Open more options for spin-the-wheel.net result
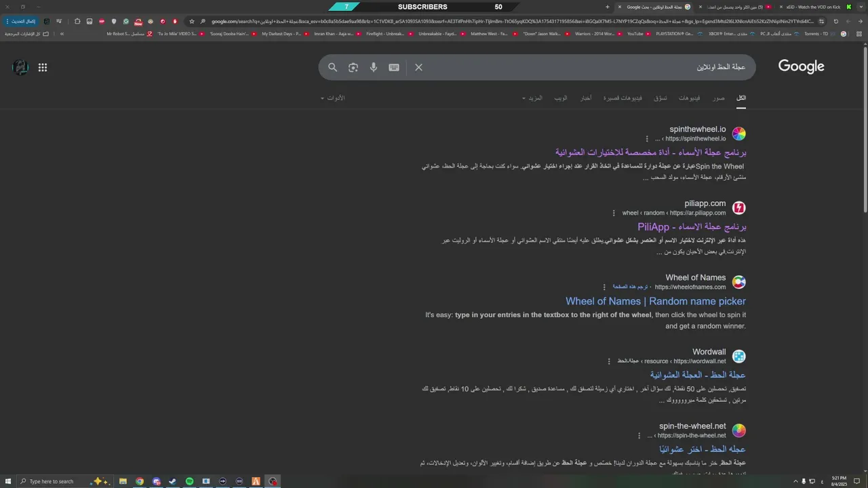 point(639,436)
